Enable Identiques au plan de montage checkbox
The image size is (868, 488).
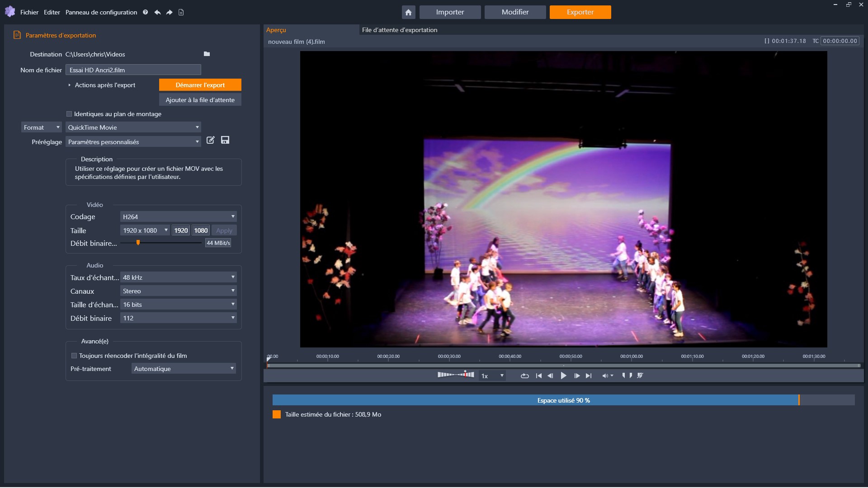69,114
